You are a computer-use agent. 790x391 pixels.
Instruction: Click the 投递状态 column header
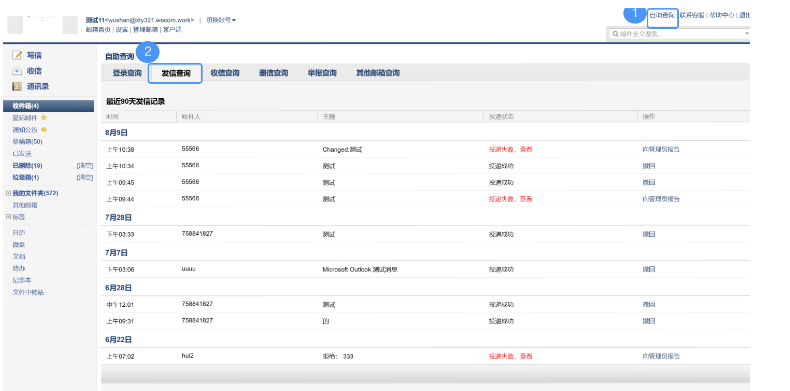click(501, 117)
